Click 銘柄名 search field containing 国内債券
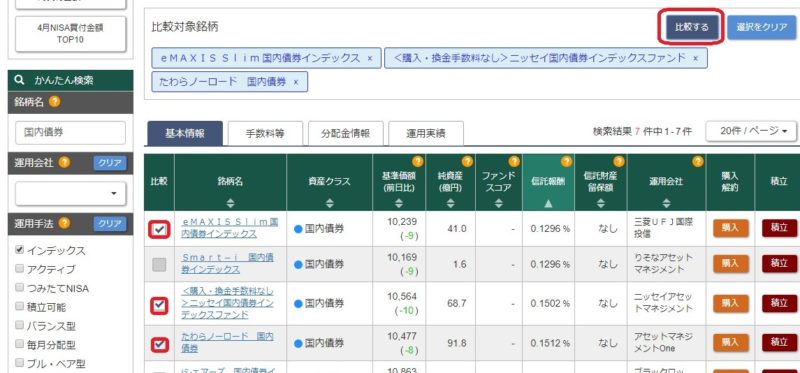 pyautogui.click(x=70, y=133)
